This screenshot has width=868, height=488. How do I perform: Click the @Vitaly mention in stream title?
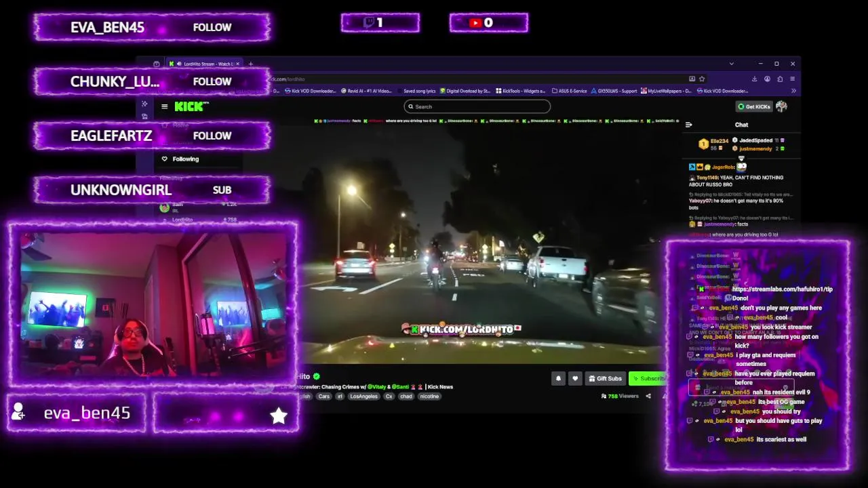(x=376, y=387)
